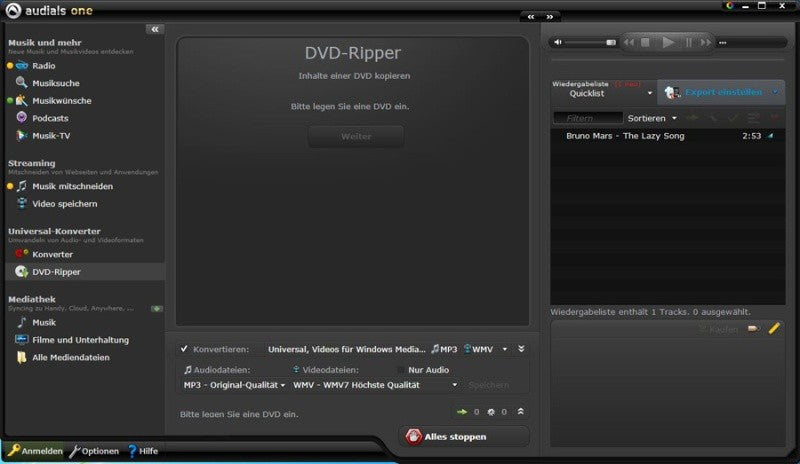Screen dimensions: 800x464
Task: Click the tag icon next to Kaufen
Action: click(753, 329)
